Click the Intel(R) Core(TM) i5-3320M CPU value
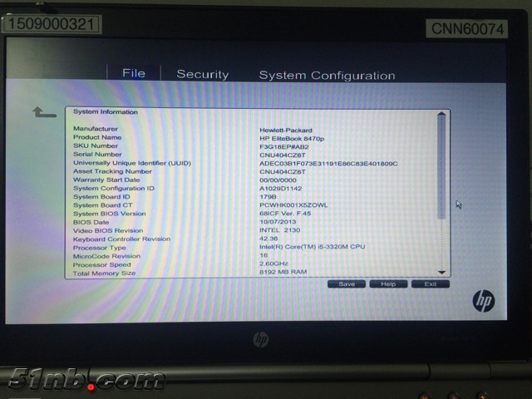Viewport: 532px width, 399px height. pyautogui.click(x=313, y=247)
